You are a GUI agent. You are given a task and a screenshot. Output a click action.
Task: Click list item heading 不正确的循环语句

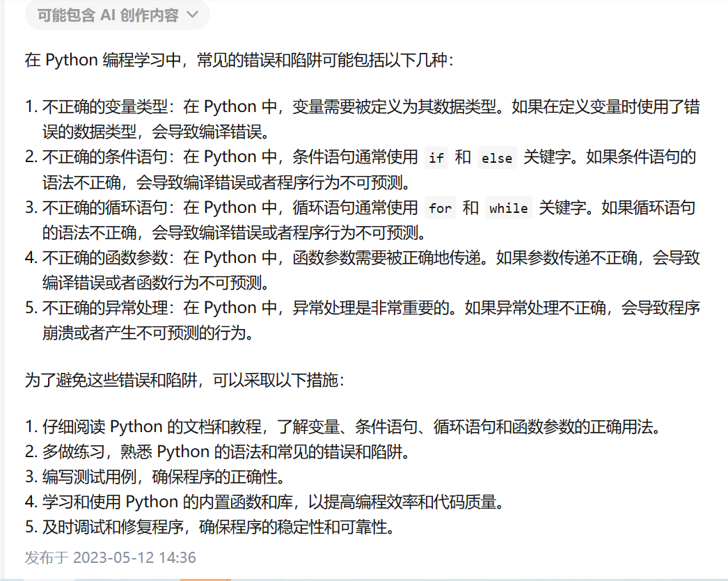coord(105,207)
